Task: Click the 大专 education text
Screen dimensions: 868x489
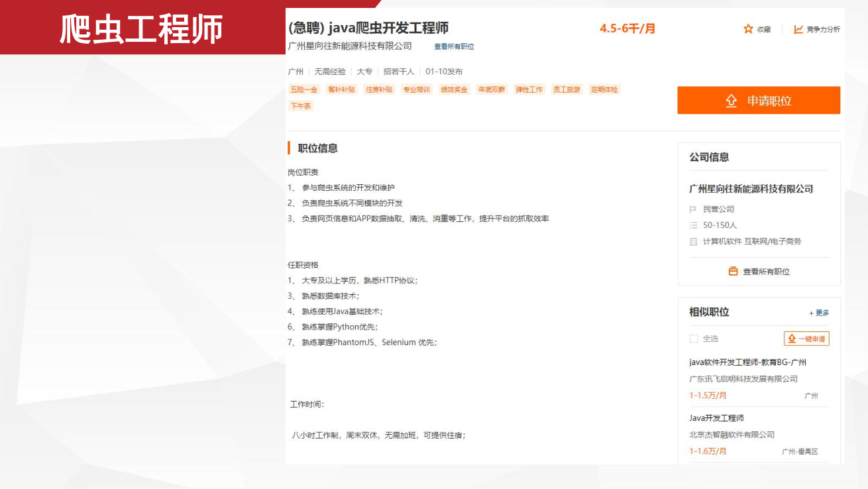Action: tap(364, 72)
